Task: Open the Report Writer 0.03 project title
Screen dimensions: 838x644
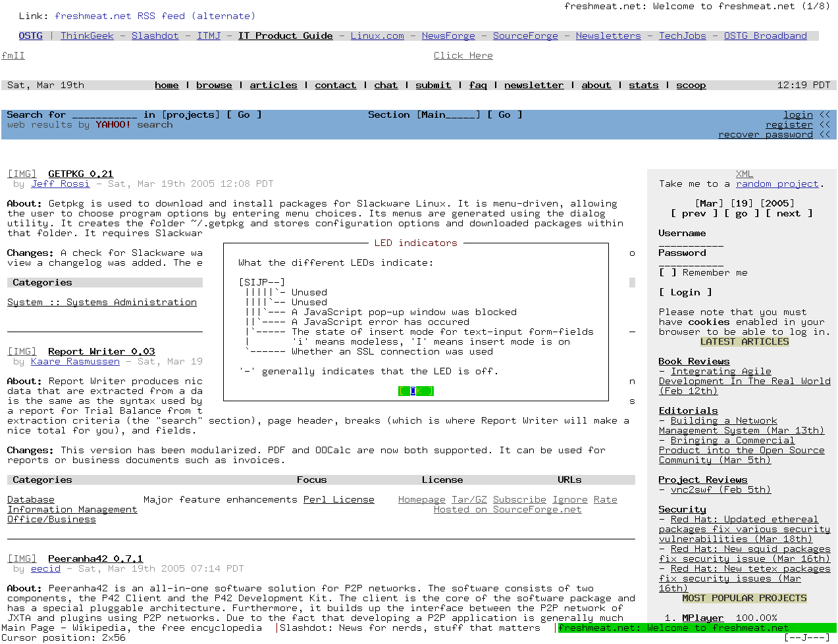Action: click(x=101, y=351)
